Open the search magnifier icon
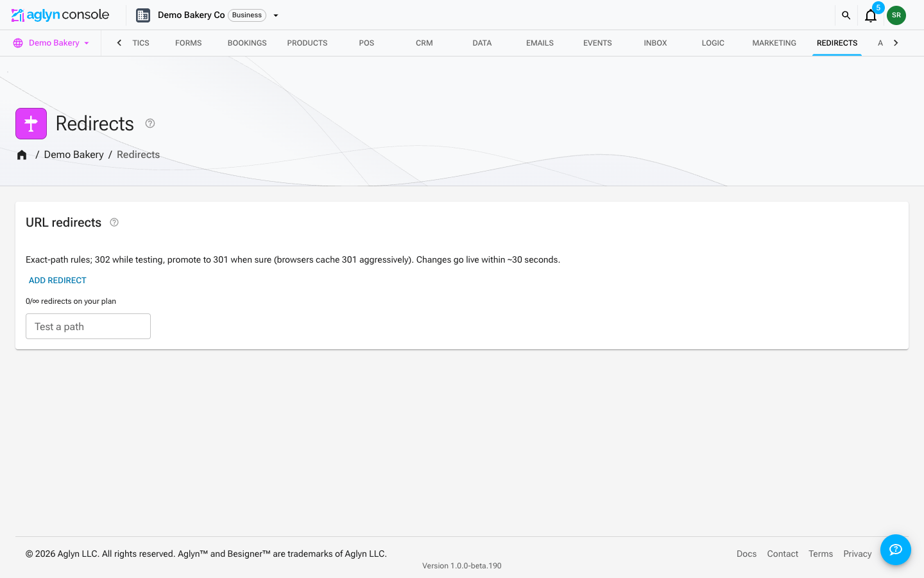 pyautogui.click(x=846, y=15)
